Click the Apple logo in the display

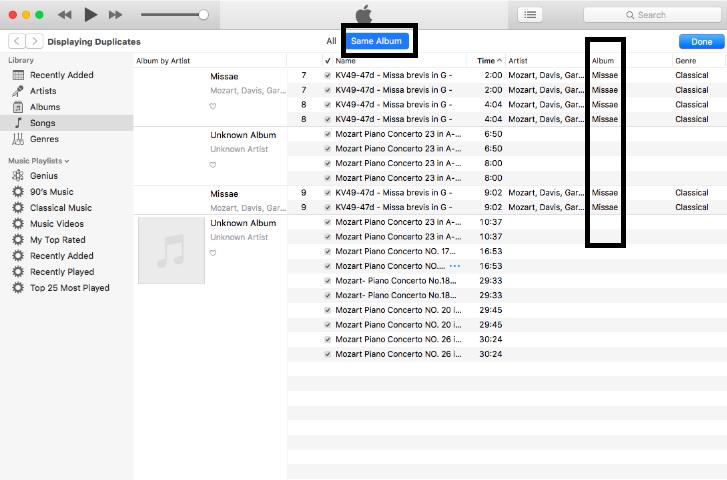364,14
